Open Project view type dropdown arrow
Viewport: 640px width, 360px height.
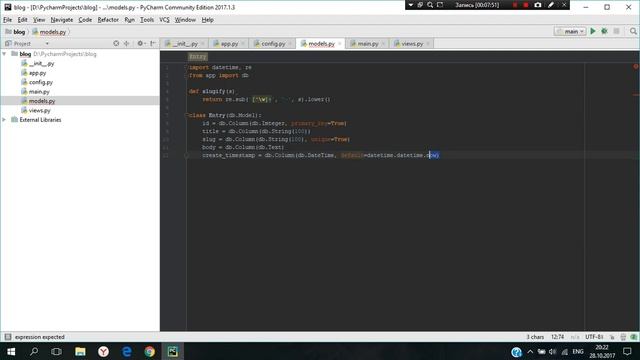(47, 44)
